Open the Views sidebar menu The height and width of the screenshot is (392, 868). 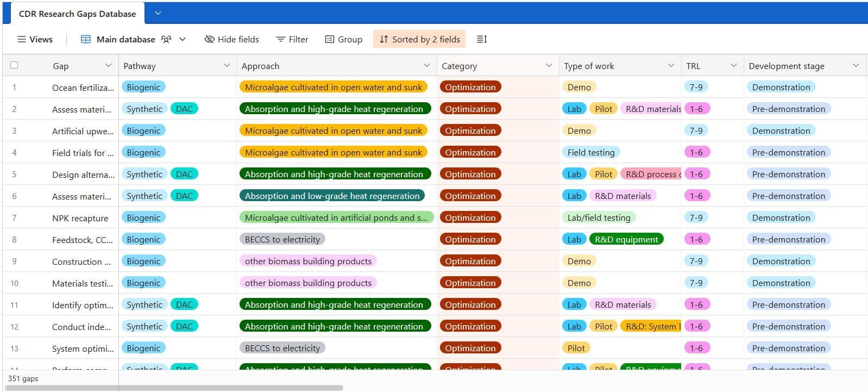[x=35, y=39]
